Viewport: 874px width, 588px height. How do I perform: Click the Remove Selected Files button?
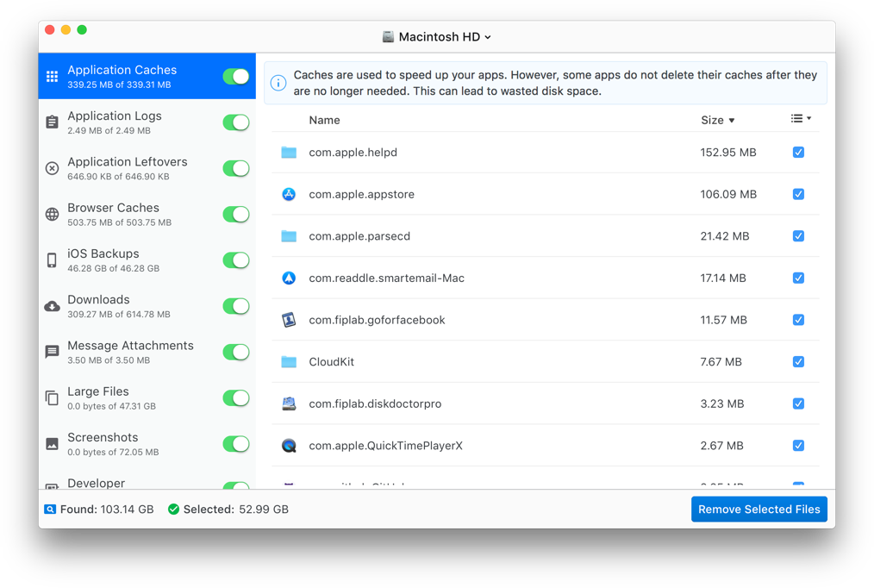[x=759, y=509]
